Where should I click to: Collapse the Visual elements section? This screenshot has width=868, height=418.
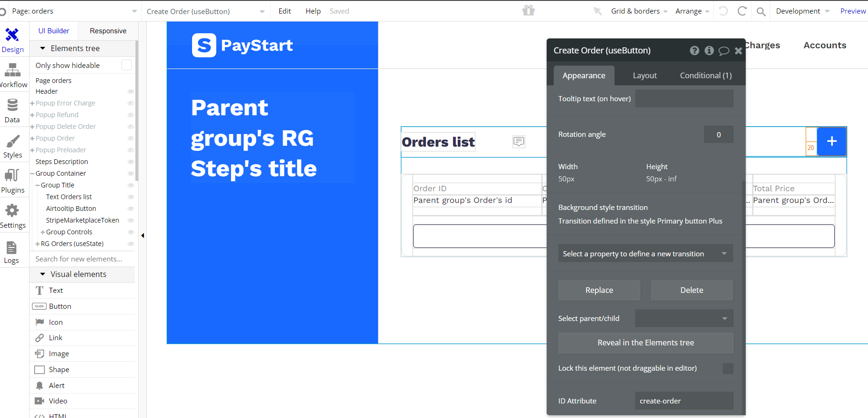(43, 274)
